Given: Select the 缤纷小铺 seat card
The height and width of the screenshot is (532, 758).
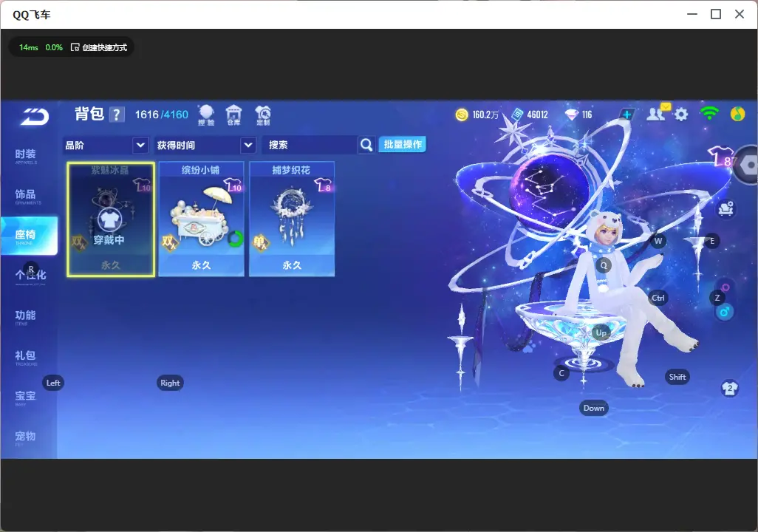Looking at the screenshot, I should [x=201, y=219].
